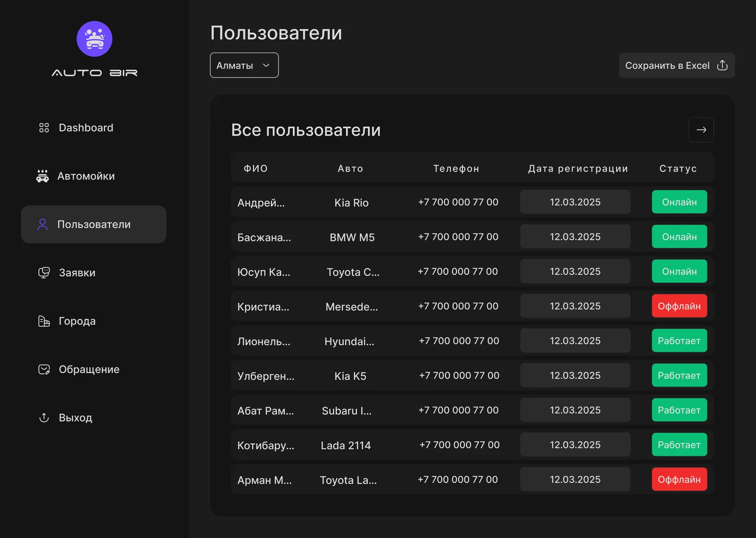Image resolution: width=756 pixels, height=538 pixels.
Task: Click the Auto Bir car logo
Action: click(94, 39)
